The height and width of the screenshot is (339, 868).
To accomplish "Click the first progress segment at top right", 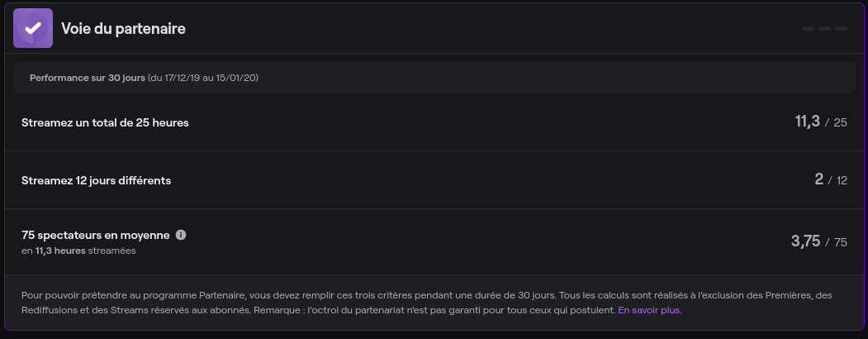I will (x=809, y=29).
